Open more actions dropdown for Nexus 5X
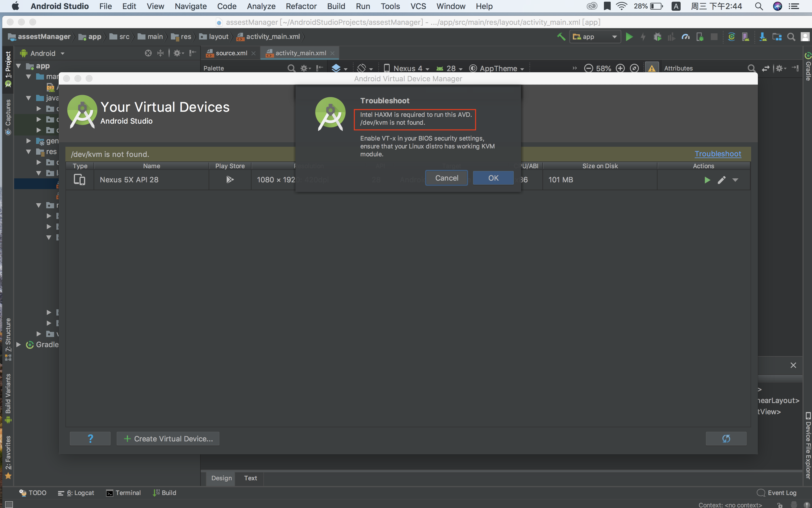The width and height of the screenshot is (812, 508). [x=735, y=180]
